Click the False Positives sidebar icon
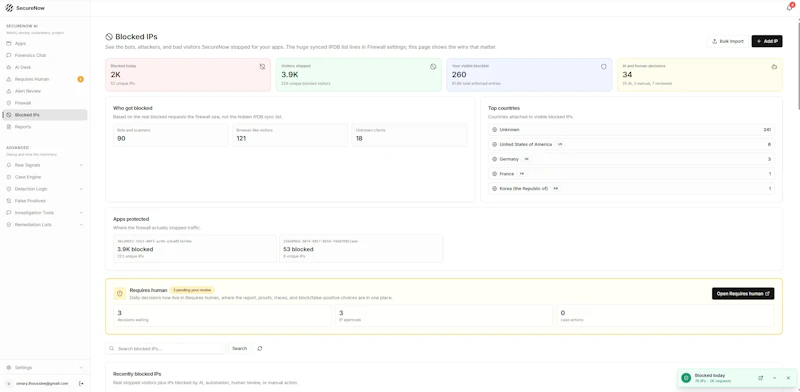Screen dimensions: 800x392 click(9, 201)
